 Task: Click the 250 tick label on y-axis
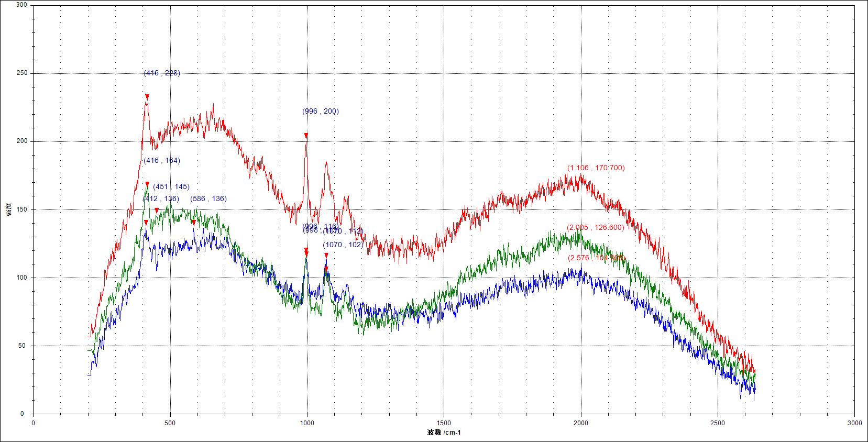(x=23, y=74)
